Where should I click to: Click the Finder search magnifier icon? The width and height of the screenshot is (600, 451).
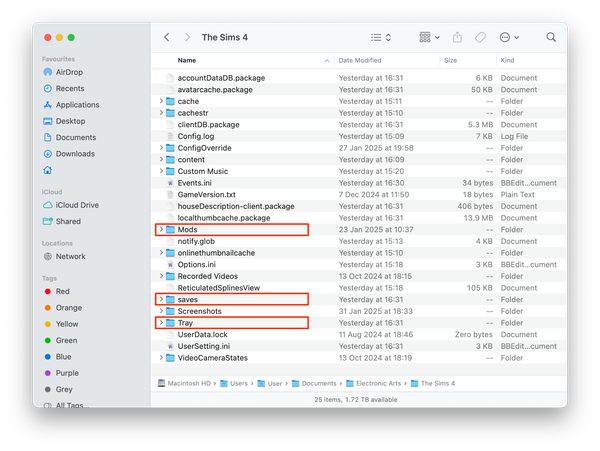tap(551, 37)
